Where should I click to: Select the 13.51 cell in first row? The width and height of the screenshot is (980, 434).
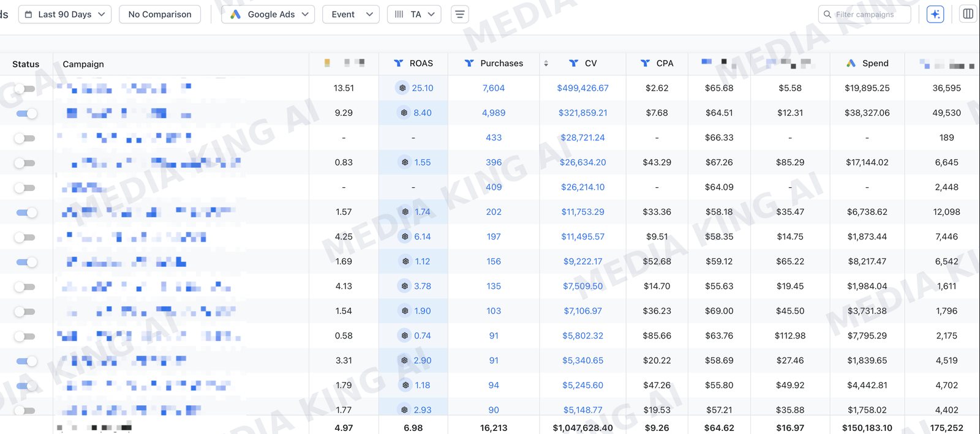pyautogui.click(x=344, y=88)
